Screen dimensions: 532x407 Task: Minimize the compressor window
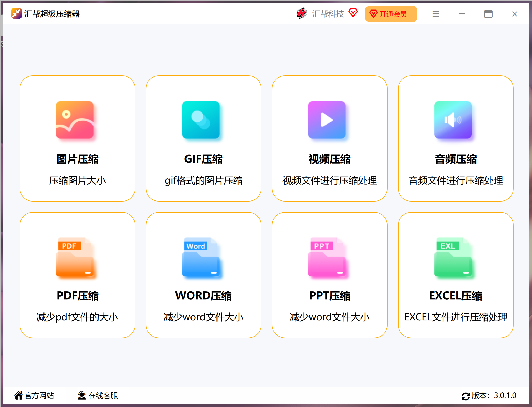tap(462, 14)
